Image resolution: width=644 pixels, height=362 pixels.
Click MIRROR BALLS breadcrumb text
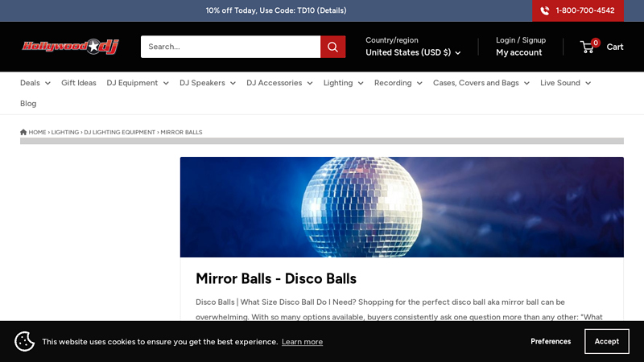coord(181,132)
